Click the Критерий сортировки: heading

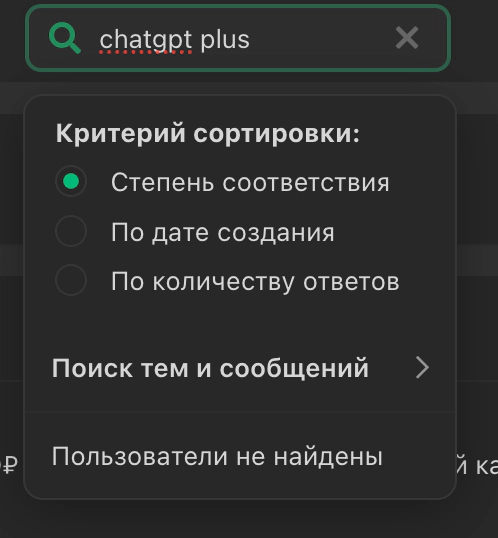[x=208, y=133]
